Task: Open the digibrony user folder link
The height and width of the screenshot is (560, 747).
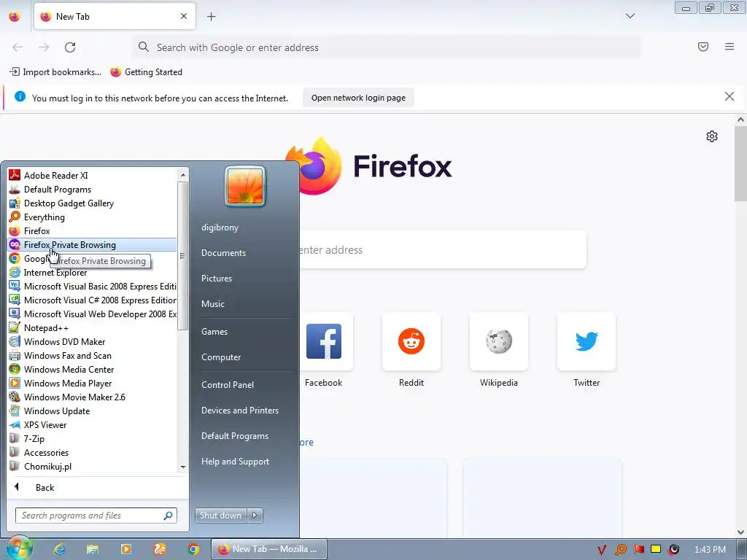Action: pyautogui.click(x=220, y=227)
